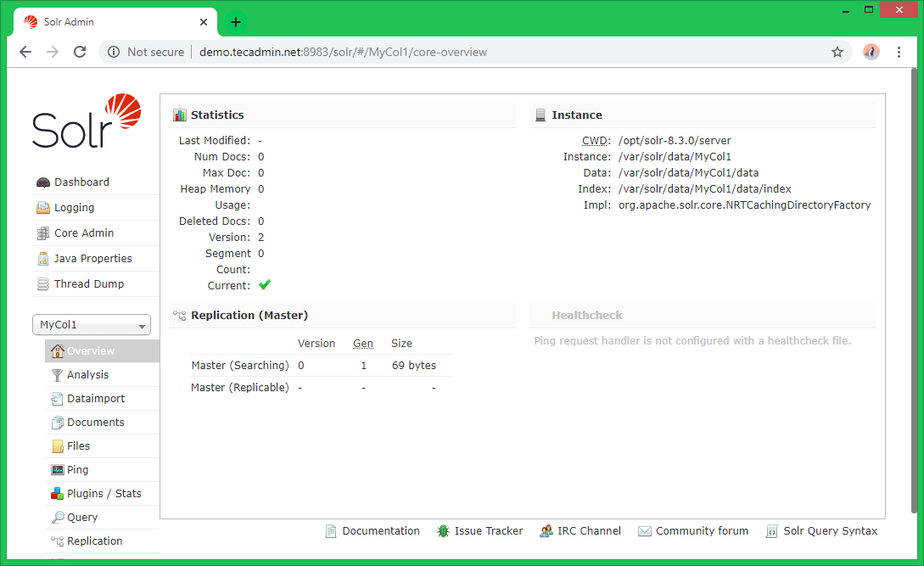Bookmark this page with the star icon
The height and width of the screenshot is (566, 924).
[837, 52]
